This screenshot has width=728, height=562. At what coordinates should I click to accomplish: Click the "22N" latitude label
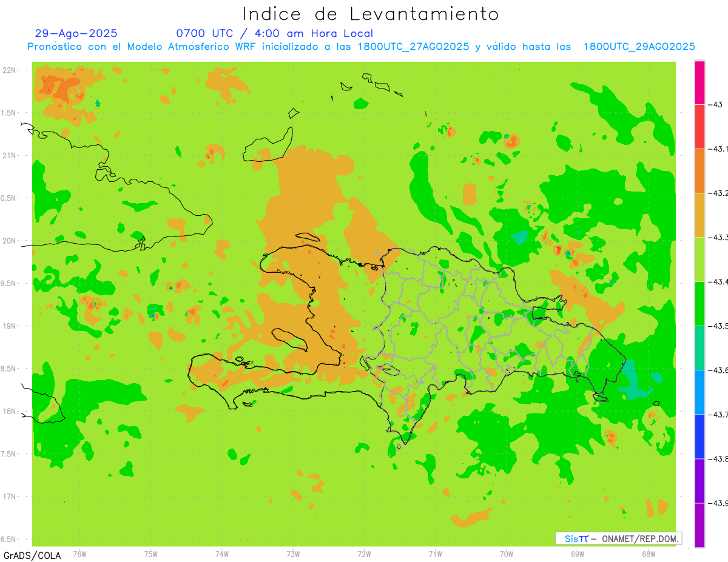tap(10, 70)
